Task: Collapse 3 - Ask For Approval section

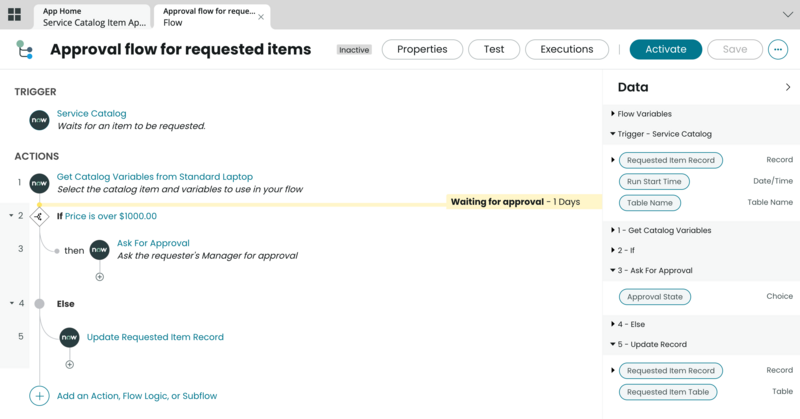Action: [612, 270]
